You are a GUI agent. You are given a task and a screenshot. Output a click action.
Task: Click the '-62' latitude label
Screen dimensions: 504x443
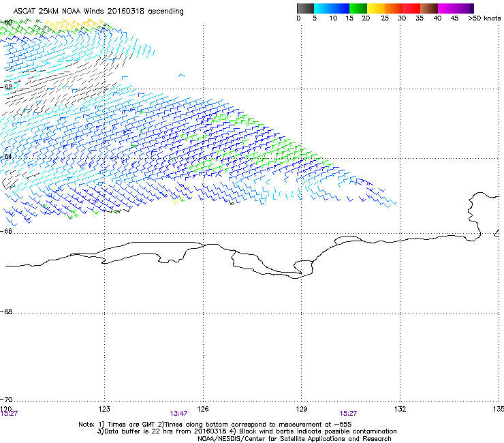(x=6, y=87)
